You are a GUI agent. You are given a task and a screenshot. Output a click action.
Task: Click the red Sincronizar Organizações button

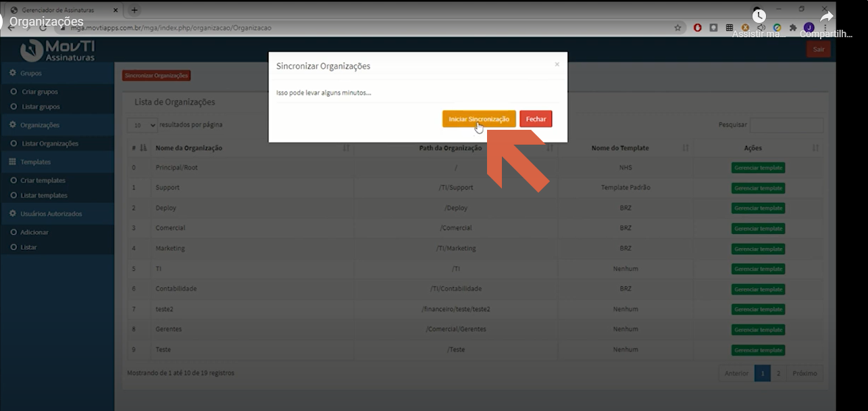157,76
